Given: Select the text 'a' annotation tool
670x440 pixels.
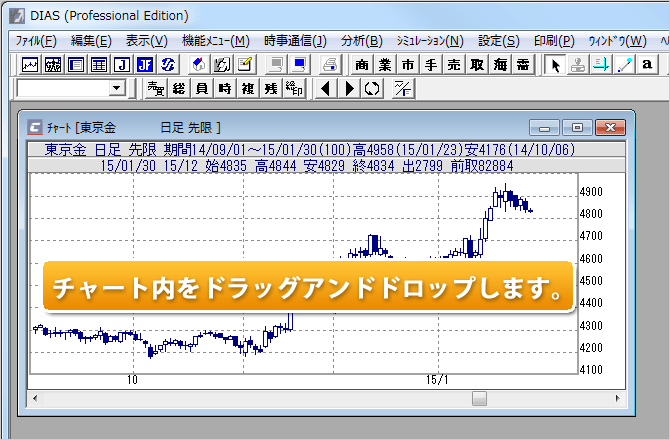Looking at the screenshot, I should tap(648, 65).
